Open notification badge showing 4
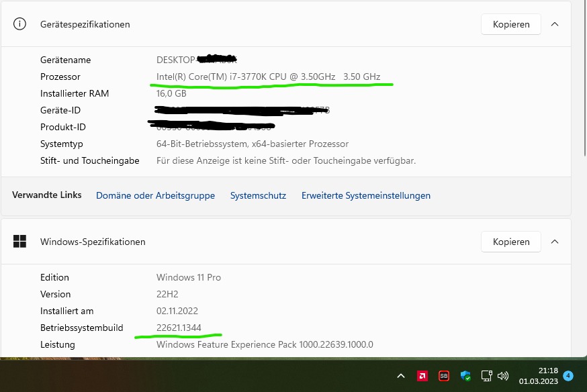Image resolution: width=587 pixels, height=392 pixels. (x=568, y=375)
